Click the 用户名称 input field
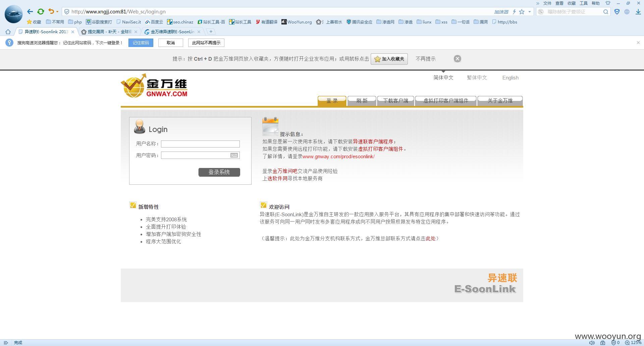Screen dimensions: 644x346 [200, 144]
